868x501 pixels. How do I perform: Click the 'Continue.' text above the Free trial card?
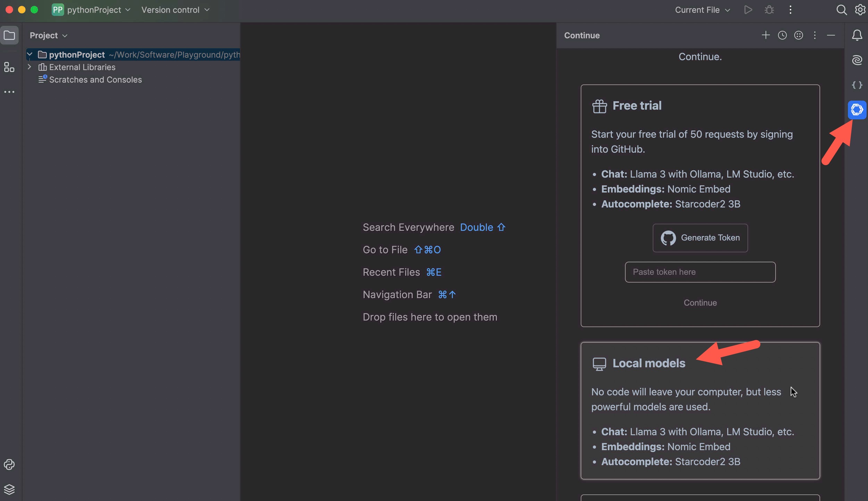700,57
